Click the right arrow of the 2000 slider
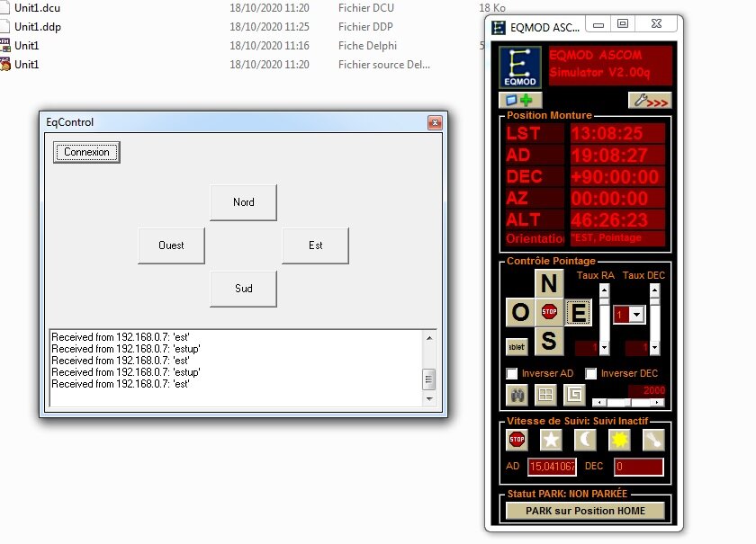The height and width of the screenshot is (544, 756). click(658, 402)
